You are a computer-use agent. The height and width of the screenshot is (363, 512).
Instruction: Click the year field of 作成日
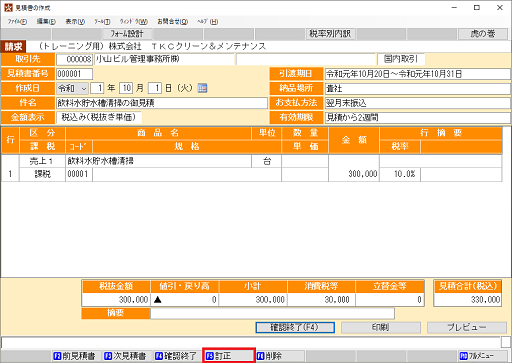pos(97,88)
